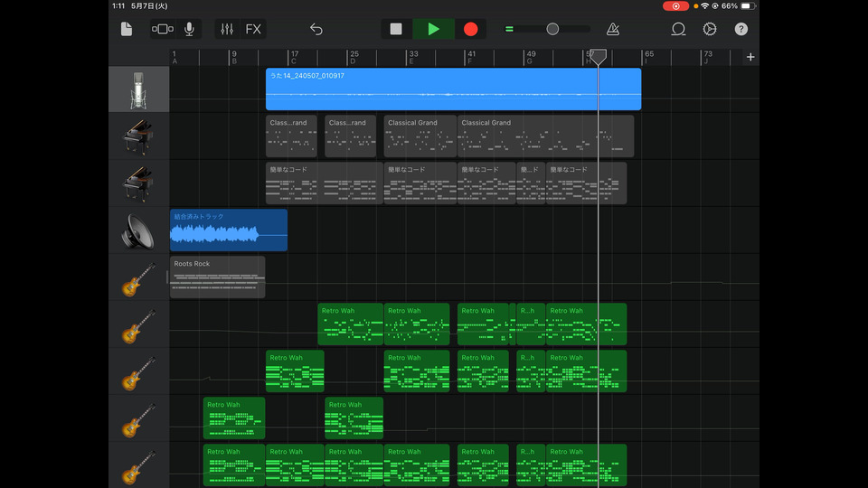Click the track view switcher icon
868x488 pixels.
coord(163,29)
